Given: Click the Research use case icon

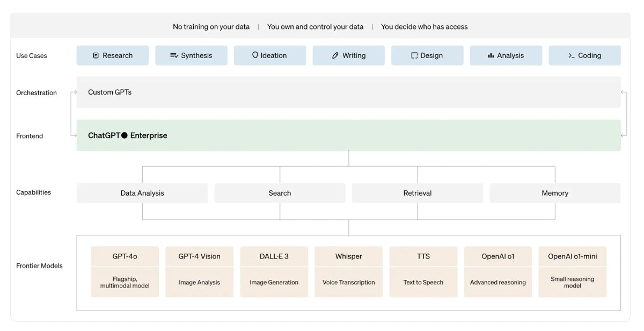Looking at the screenshot, I should (x=96, y=55).
